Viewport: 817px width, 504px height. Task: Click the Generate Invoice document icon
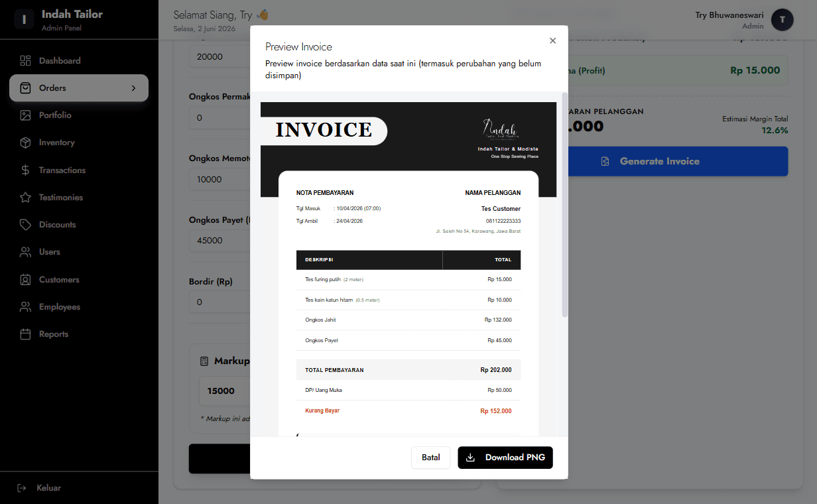605,161
